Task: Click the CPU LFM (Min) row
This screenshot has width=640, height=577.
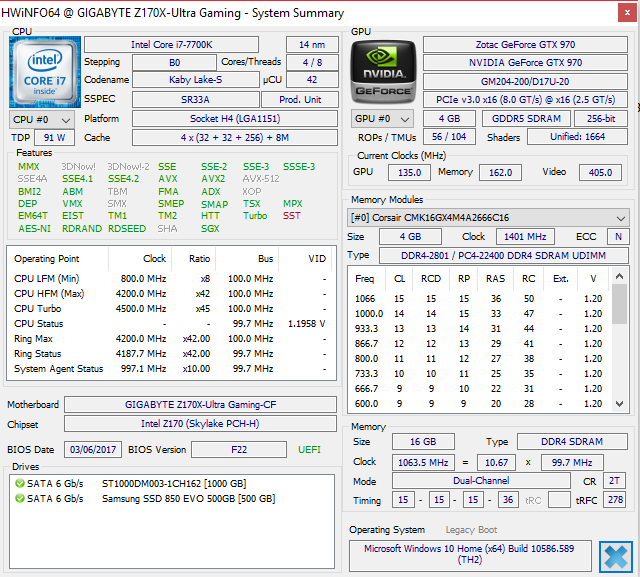Action: 171,279
